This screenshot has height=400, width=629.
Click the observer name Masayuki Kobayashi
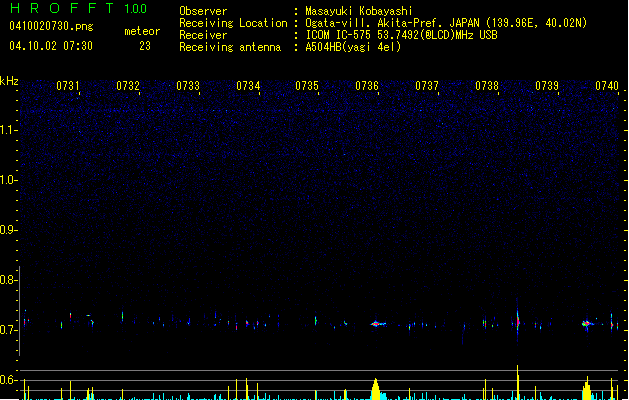(359, 11)
